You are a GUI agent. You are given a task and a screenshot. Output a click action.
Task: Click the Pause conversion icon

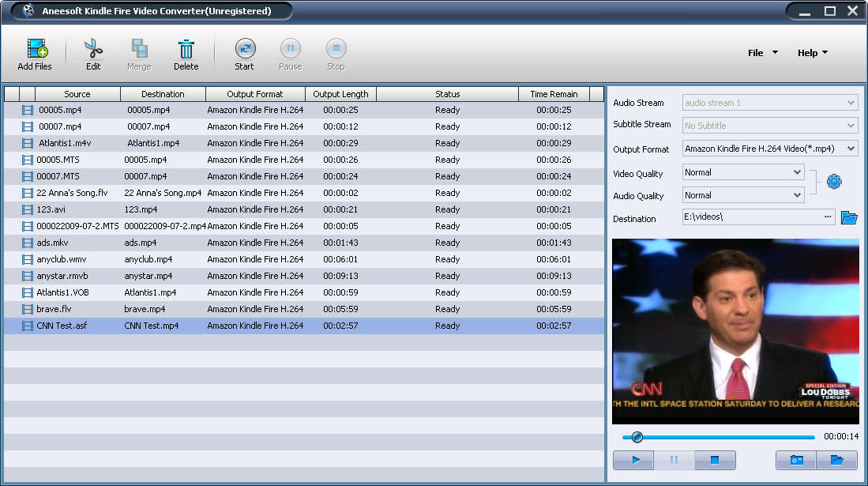pos(290,48)
